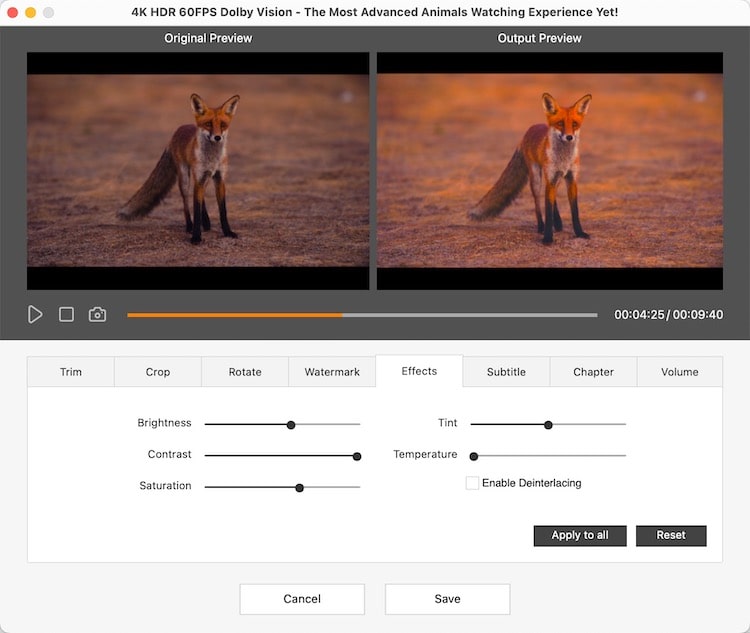Viewport: 750px width, 633px height.
Task: Click the Brightness slider handle
Action: click(x=291, y=425)
